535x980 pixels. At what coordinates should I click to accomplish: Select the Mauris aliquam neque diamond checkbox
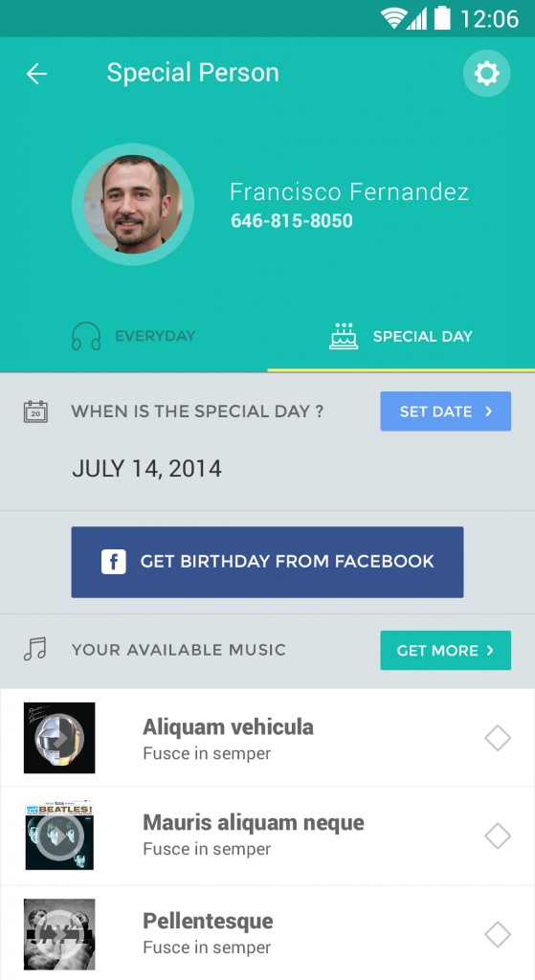click(x=498, y=836)
